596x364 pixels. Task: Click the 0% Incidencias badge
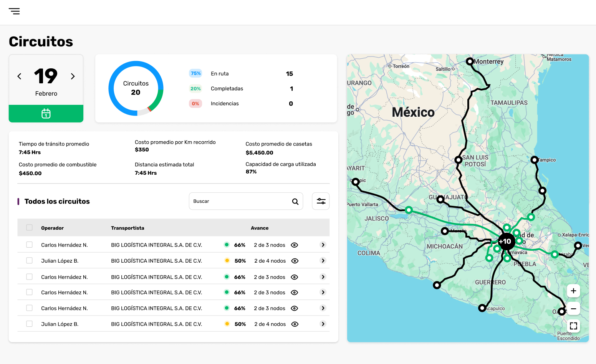click(195, 104)
